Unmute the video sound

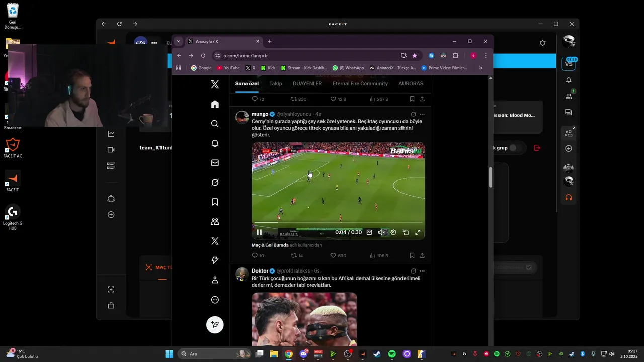pos(381,232)
